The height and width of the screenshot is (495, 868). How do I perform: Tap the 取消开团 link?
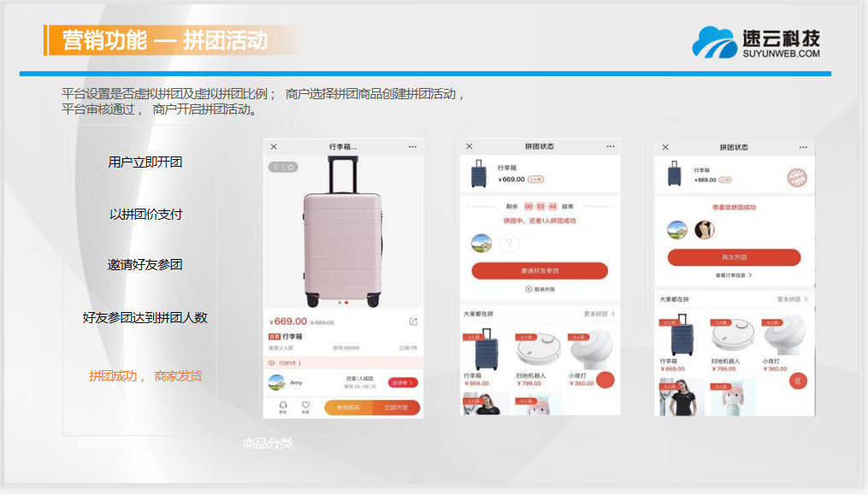point(540,289)
